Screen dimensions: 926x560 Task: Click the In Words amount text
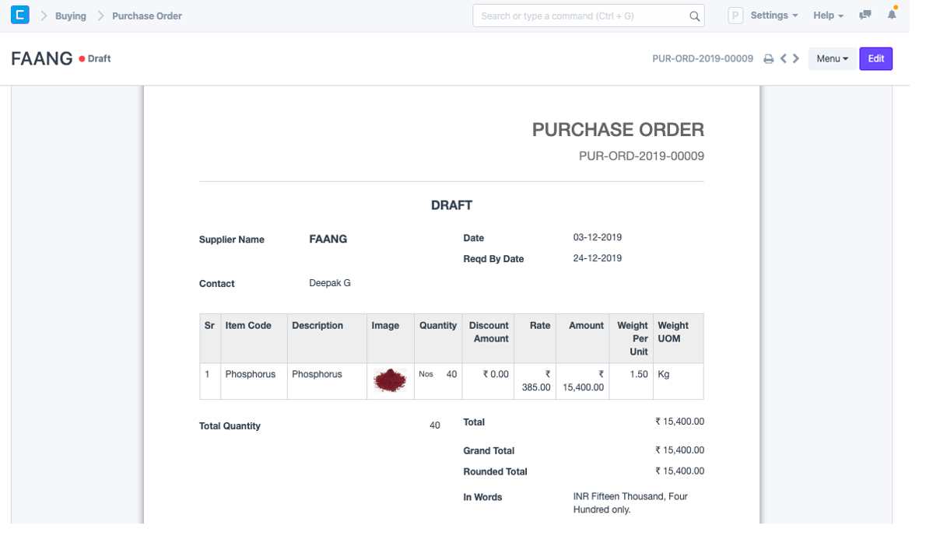coord(630,502)
